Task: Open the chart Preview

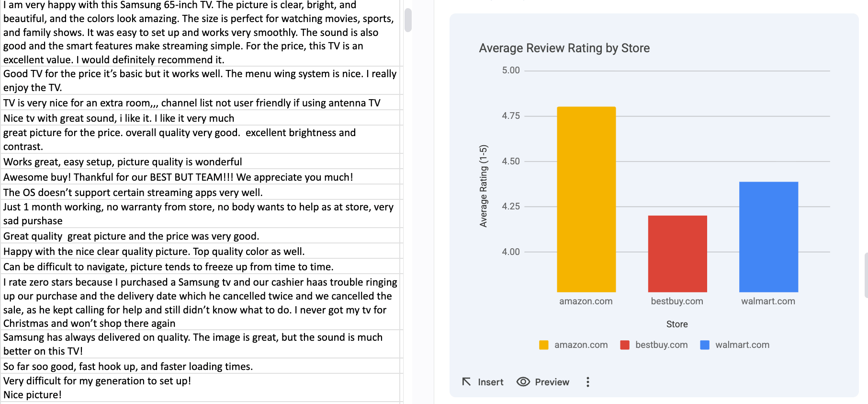Action: click(542, 381)
